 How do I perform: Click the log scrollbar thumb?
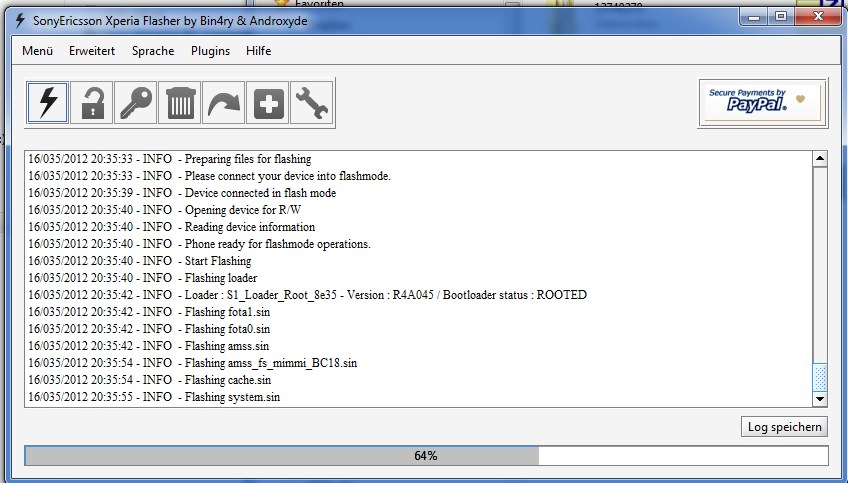click(820, 377)
